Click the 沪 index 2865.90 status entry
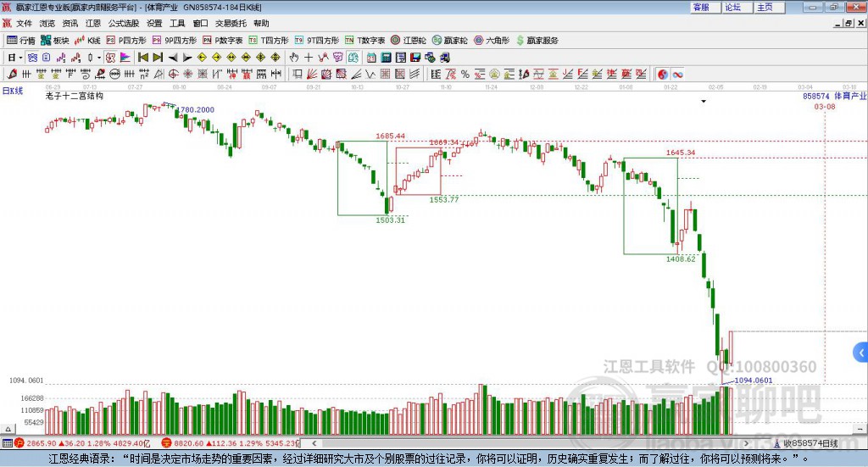The image size is (868, 467). [x=84, y=443]
